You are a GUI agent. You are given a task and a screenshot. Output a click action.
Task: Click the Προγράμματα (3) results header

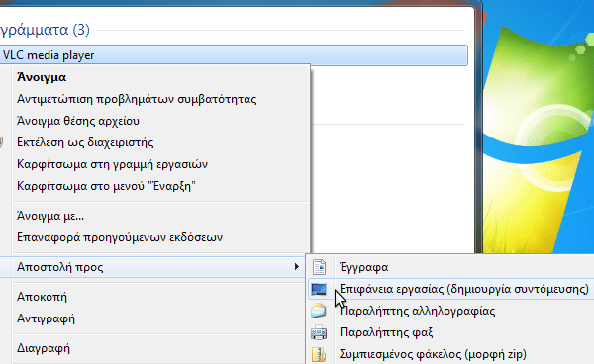[x=45, y=30]
